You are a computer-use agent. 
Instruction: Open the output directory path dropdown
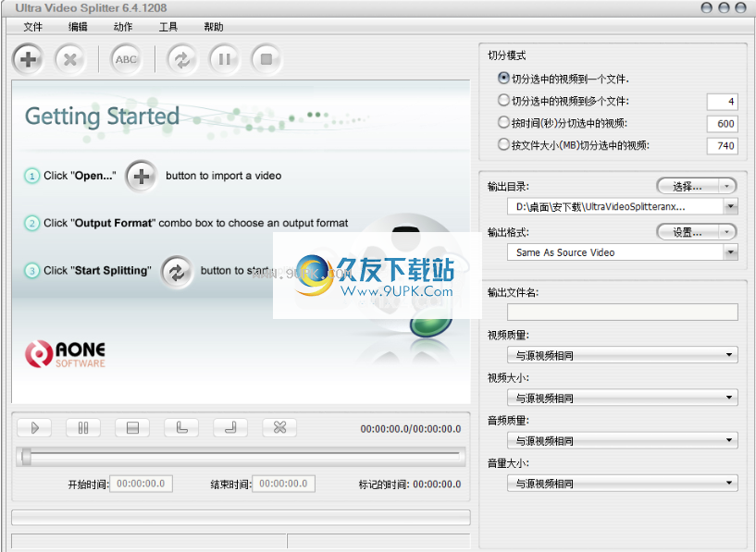[x=731, y=206]
